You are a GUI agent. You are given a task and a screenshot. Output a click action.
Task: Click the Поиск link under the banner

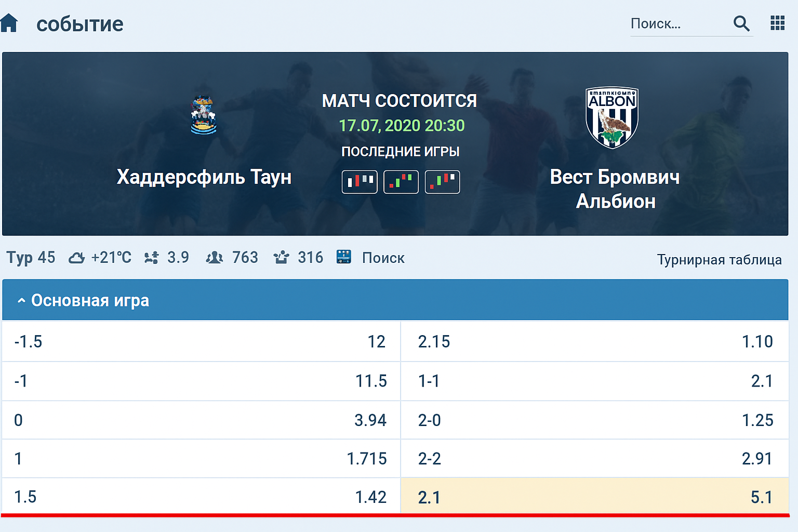pyautogui.click(x=383, y=258)
